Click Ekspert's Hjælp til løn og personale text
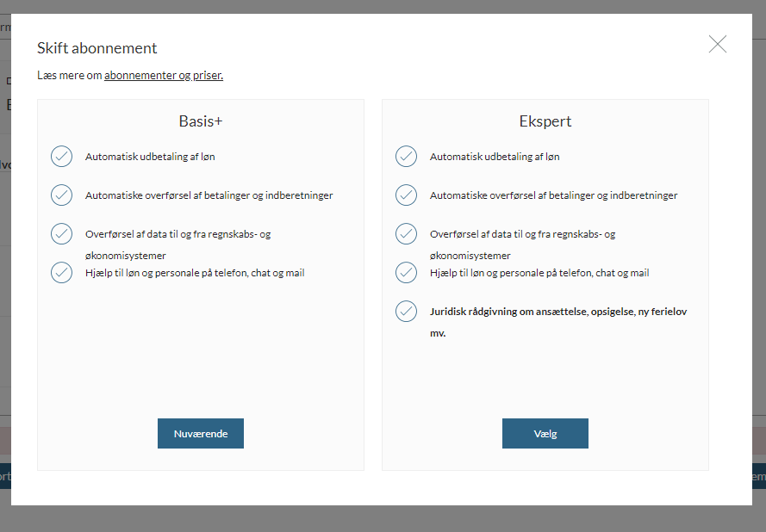 coord(539,273)
